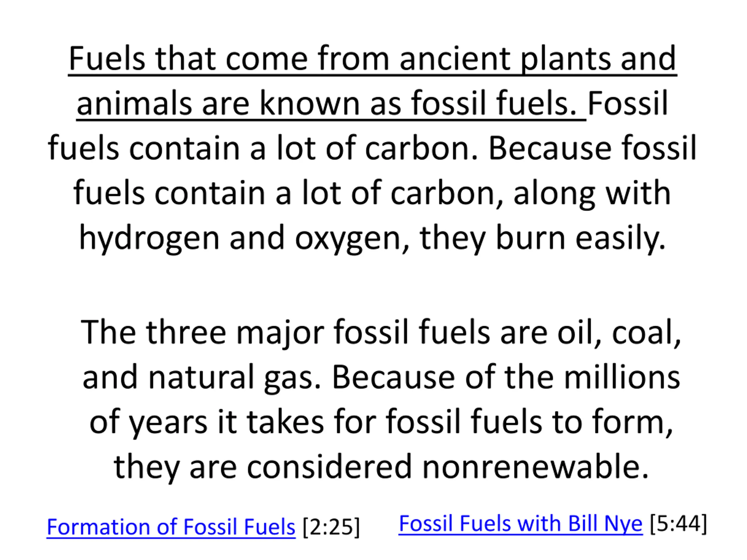Select the word "millions"
Screen dimensions: 747x560
coord(622,377)
